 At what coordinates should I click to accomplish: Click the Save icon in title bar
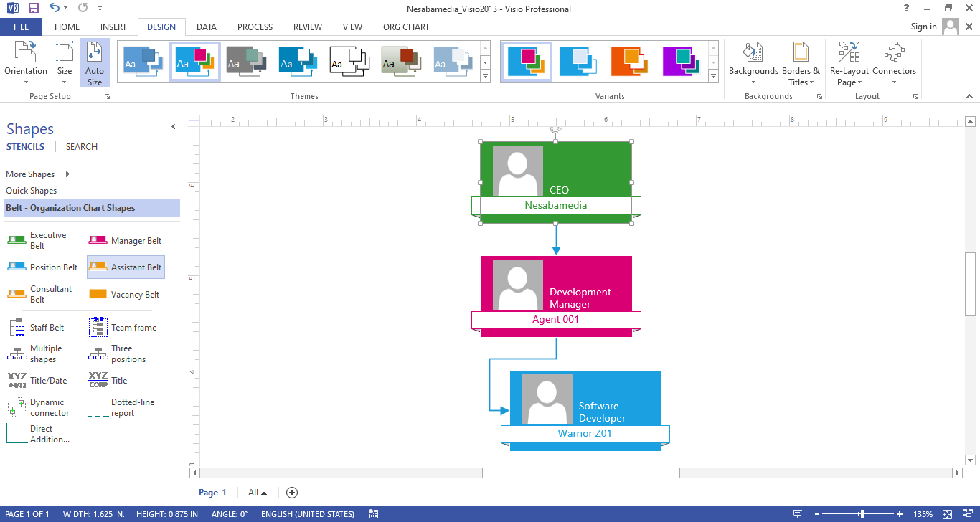pos(33,9)
